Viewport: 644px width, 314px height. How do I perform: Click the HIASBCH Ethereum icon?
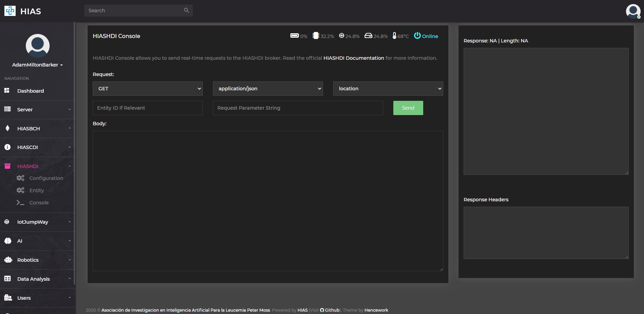pyautogui.click(x=7, y=128)
